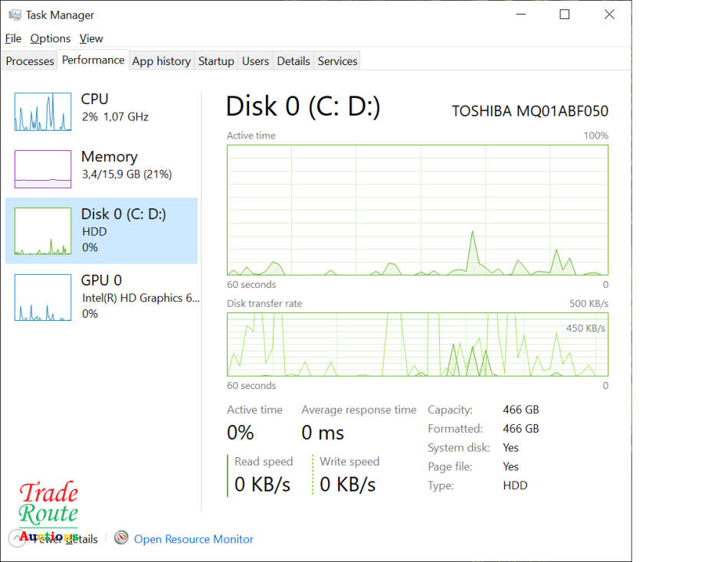Switch to the Details tab
Screen dimensions: 728x562
[293, 61]
